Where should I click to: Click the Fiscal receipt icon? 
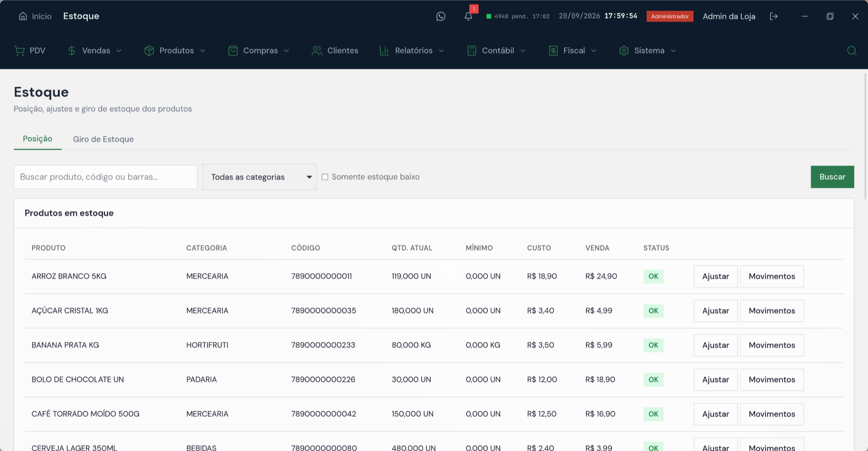coord(553,51)
